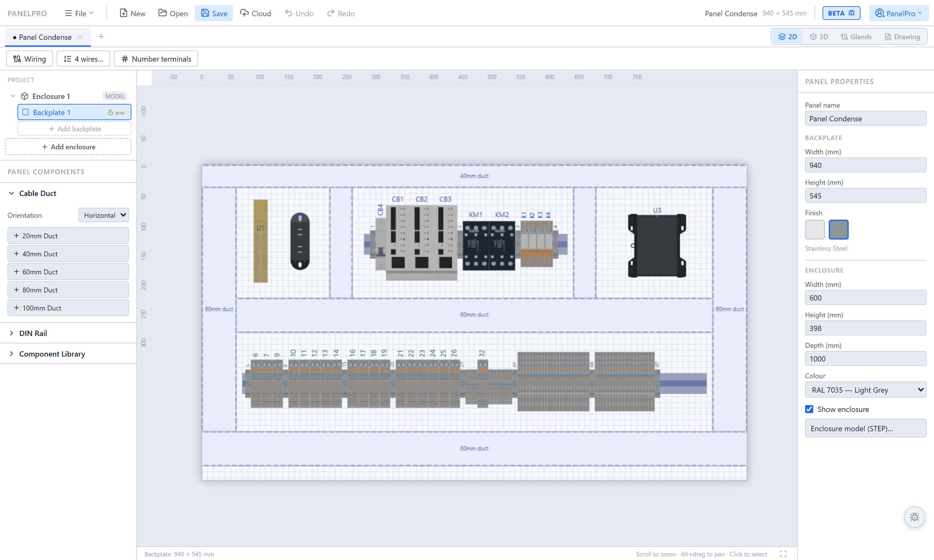Viewport: 934px width, 560px height.
Task: Click Number terminals button
Action: 156,58
